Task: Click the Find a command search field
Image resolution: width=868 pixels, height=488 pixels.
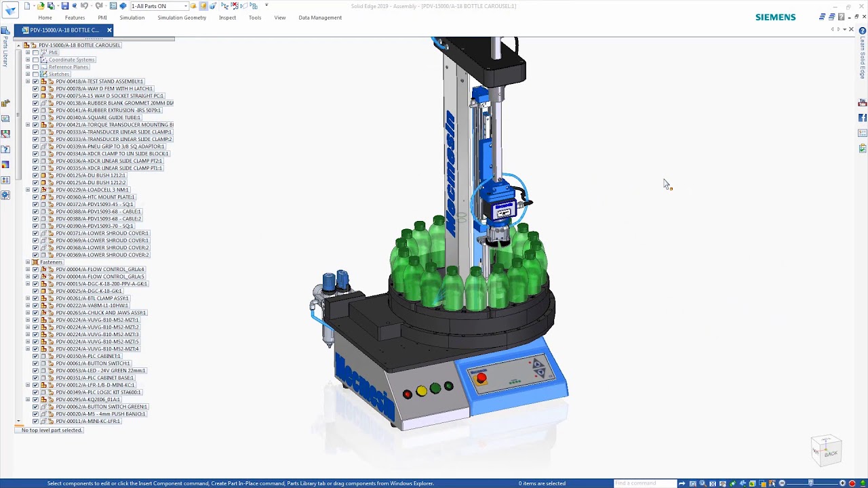Action: click(x=645, y=483)
